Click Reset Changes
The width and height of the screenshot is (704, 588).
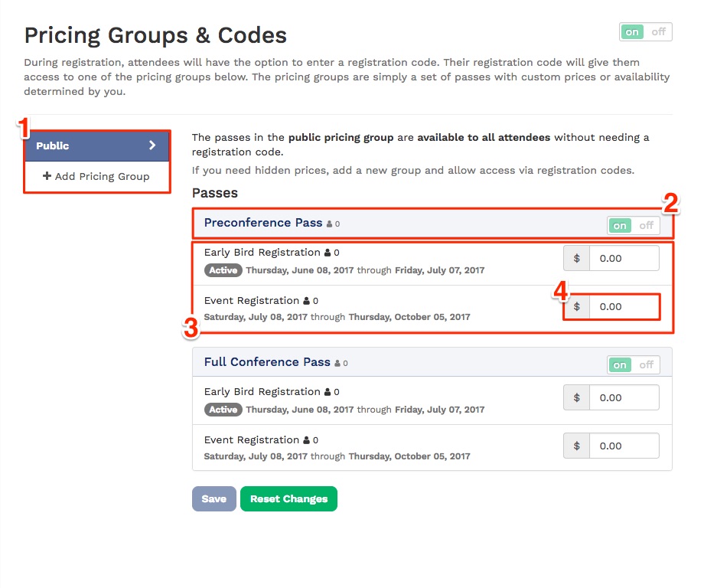[288, 498]
